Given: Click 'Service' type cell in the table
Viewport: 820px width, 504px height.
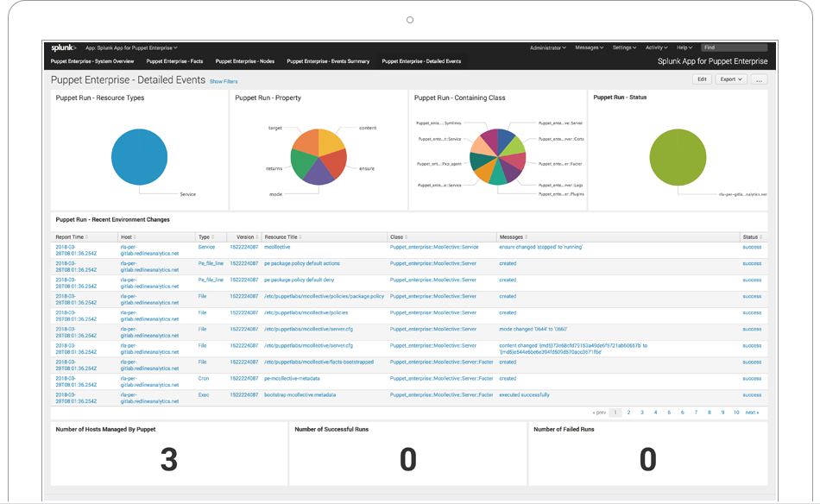Looking at the screenshot, I should point(206,248).
